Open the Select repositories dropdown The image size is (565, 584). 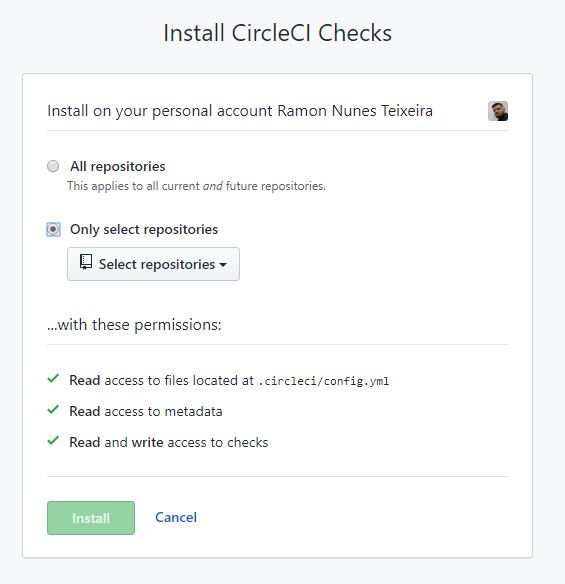tap(153, 264)
